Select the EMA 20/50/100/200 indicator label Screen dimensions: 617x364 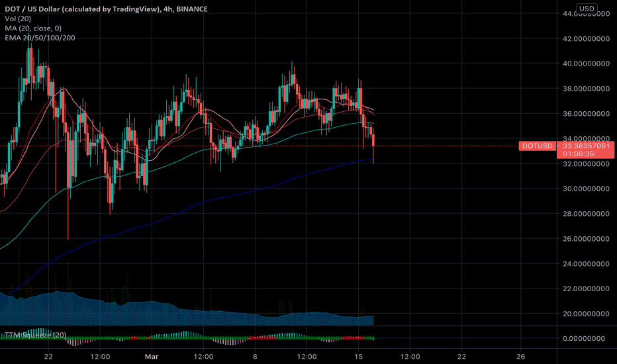40,38
